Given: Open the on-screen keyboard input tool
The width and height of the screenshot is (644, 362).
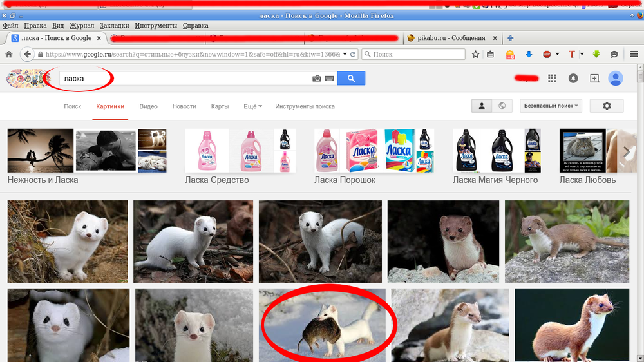Looking at the screenshot, I should [329, 79].
